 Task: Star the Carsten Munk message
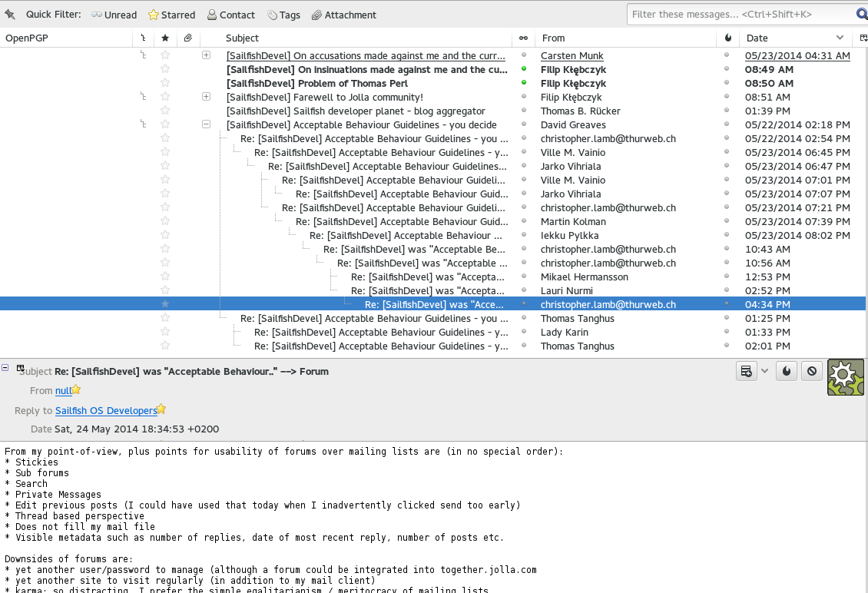coord(164,55)
